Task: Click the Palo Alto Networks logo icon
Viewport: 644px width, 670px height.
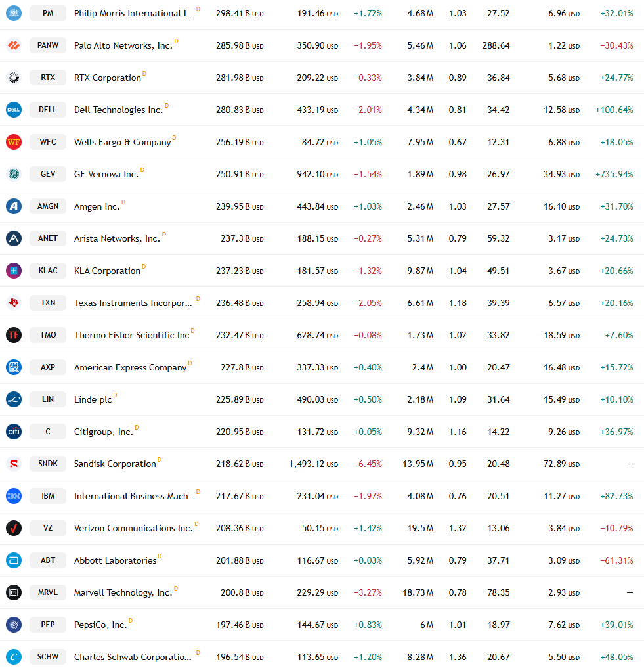Action: coord(14,45)
